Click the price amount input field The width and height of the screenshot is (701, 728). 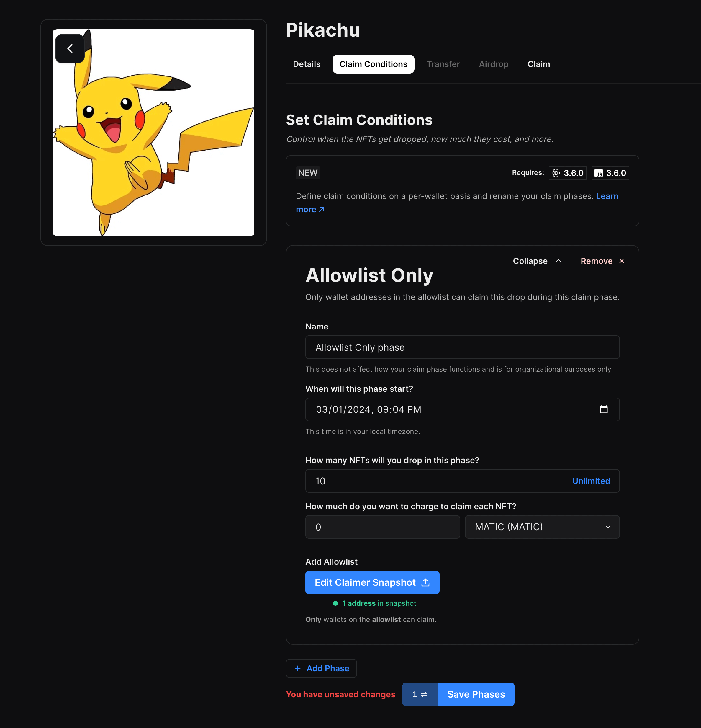pos(382,527)
